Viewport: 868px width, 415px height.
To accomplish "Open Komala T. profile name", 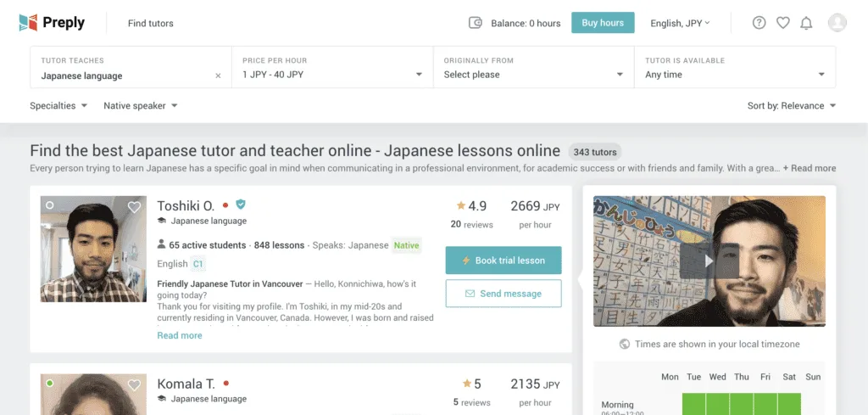I will click(x=186, y=384).
